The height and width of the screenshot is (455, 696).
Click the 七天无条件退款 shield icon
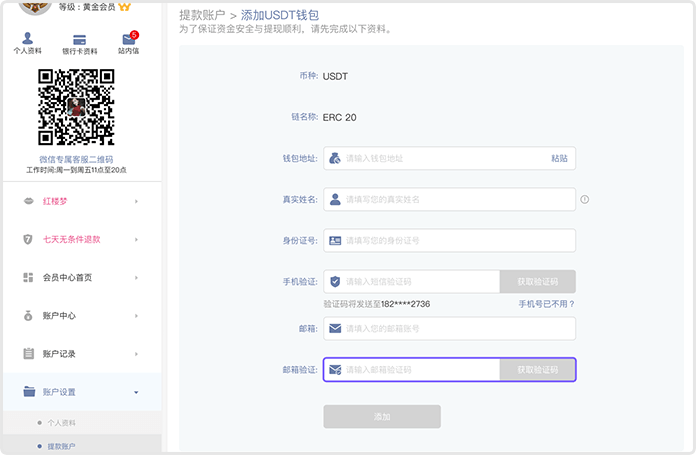point(28,240)
